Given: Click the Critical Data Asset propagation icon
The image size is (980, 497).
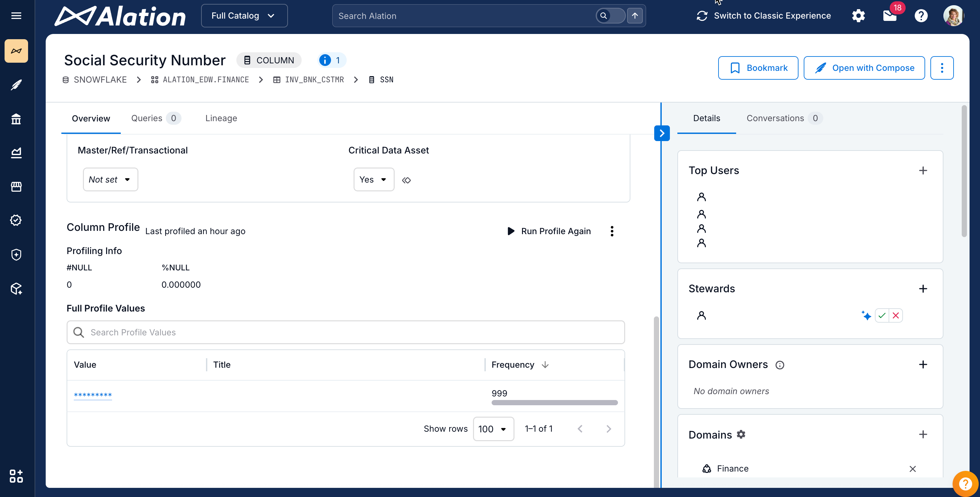Looking at the screenshot, I should tap(406, 180).
